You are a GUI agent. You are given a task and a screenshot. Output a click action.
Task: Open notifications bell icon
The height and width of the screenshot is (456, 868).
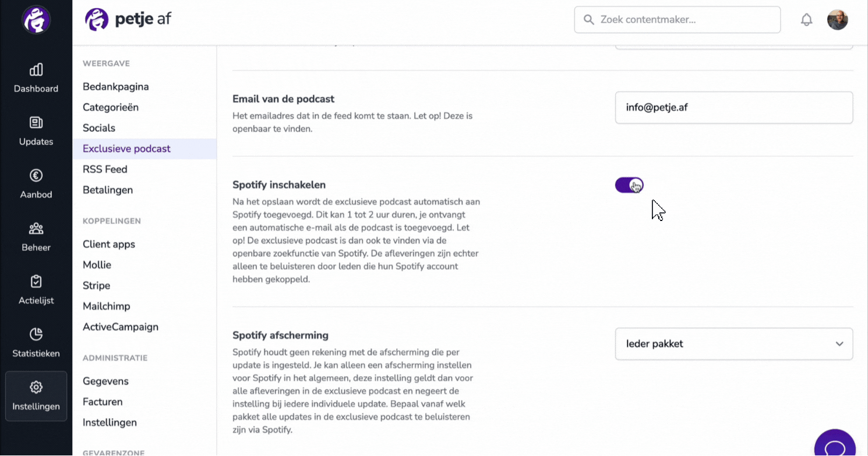pos(806,20)
